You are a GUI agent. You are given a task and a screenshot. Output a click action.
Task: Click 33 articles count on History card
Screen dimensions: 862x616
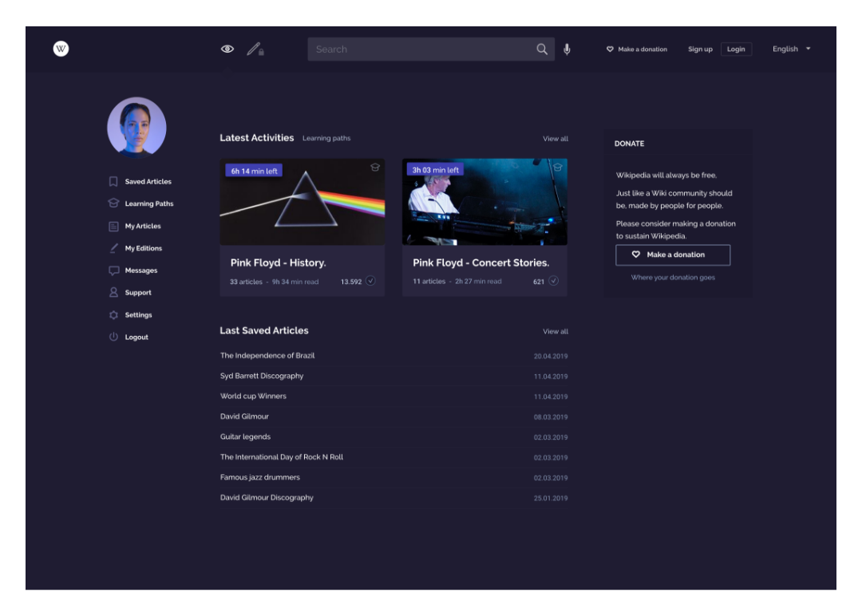(x=246, y=282)
